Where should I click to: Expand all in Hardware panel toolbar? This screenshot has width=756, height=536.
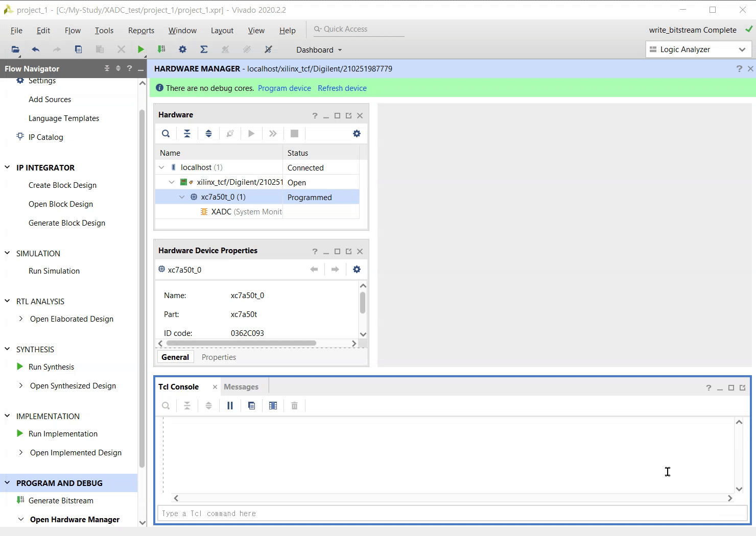tap(208, 134)
